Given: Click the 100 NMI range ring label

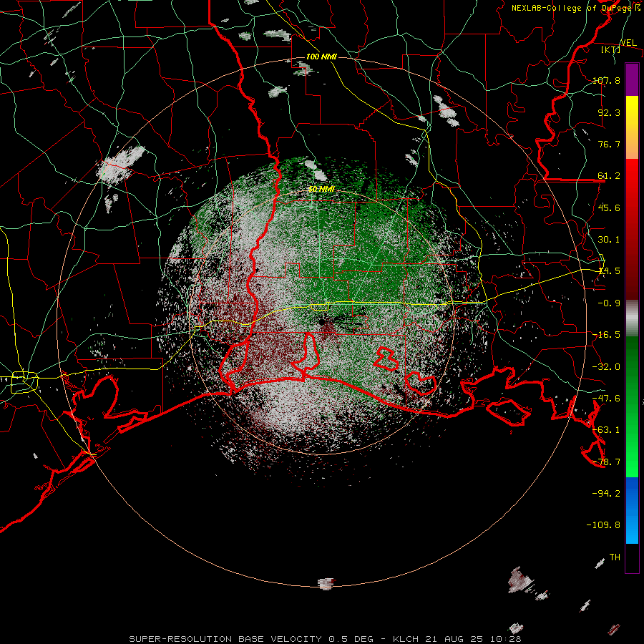Looking at the screenshot, I should pyautogui.click(x=321, y=57).
